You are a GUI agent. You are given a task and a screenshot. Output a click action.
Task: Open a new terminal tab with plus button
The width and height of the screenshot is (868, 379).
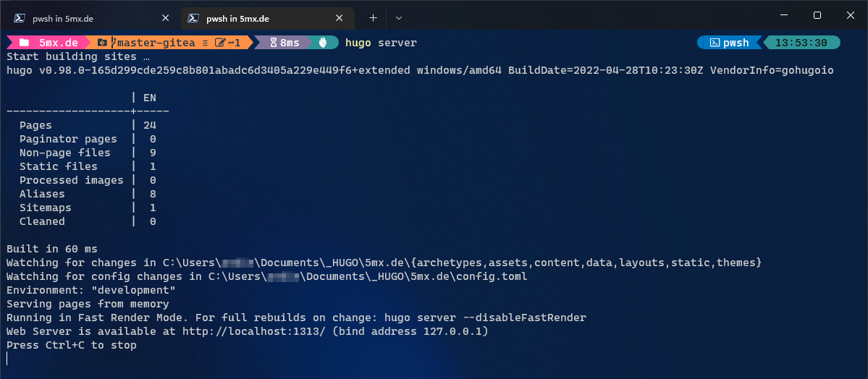pyautogui.click(x=373, y=18)
